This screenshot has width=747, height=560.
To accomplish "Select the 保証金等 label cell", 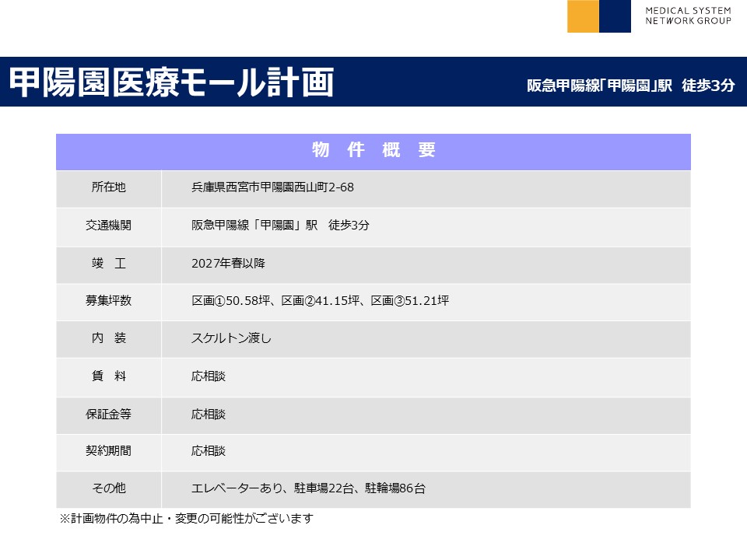I will (109, 415).
